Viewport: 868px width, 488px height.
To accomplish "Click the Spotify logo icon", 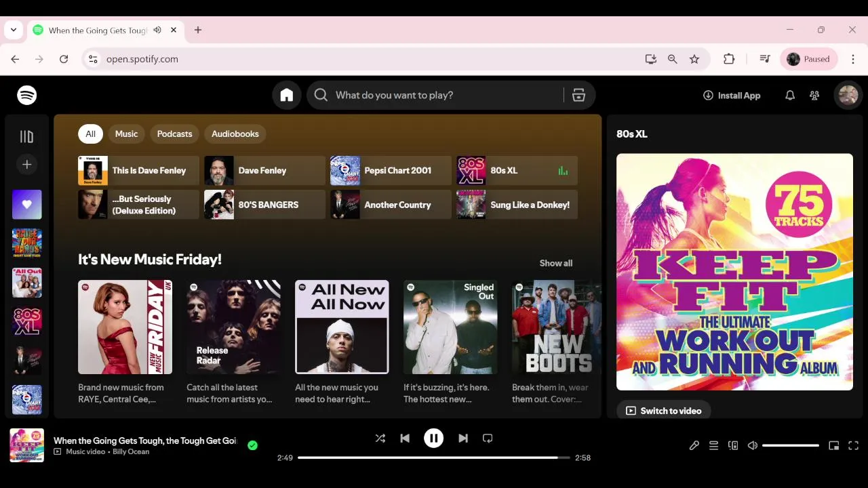I will 27,96.
